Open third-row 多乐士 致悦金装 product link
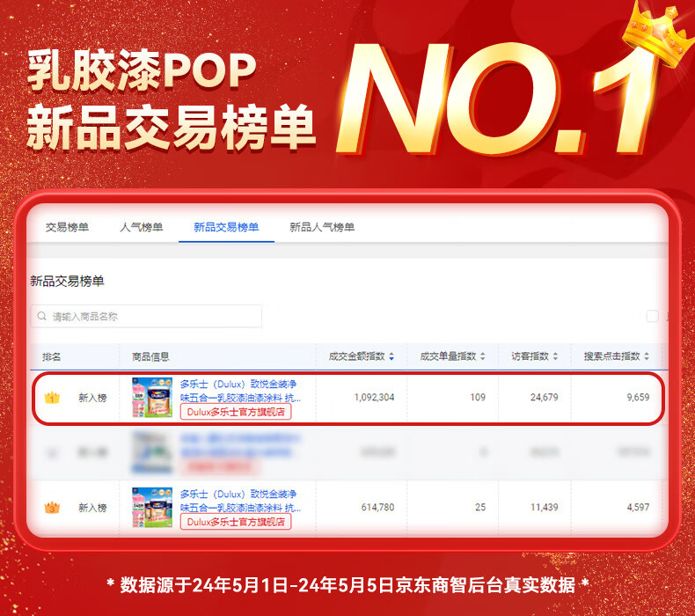 240,501
